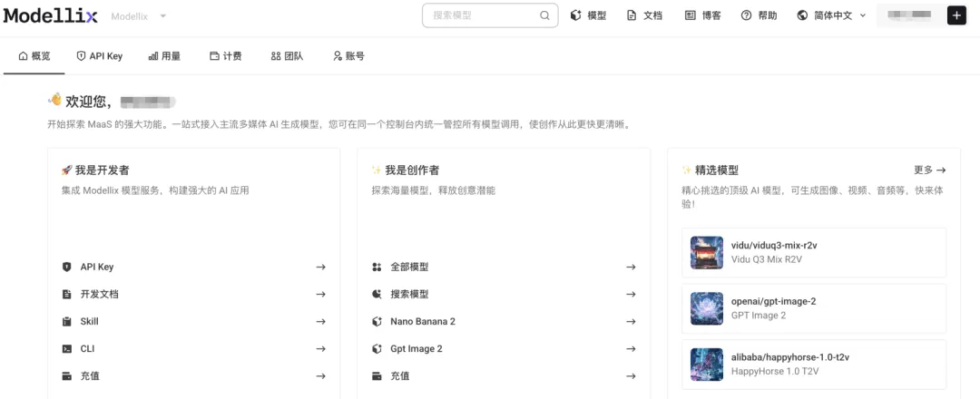Image resolution: width=980 pixels, height=399 pixels.
Task: Open 搜索模型 row in creator card
Action: click(504, 294)
